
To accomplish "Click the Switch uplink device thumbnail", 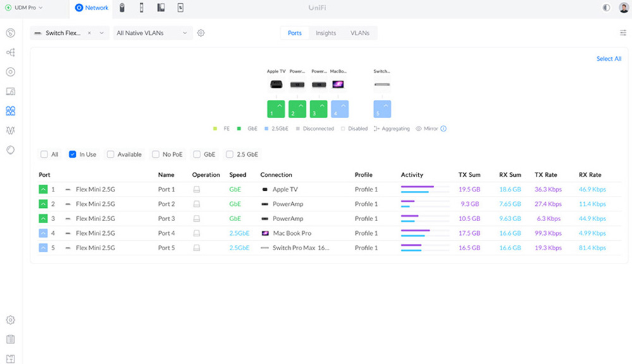I will pyautogui.click(x=382, y=84).
